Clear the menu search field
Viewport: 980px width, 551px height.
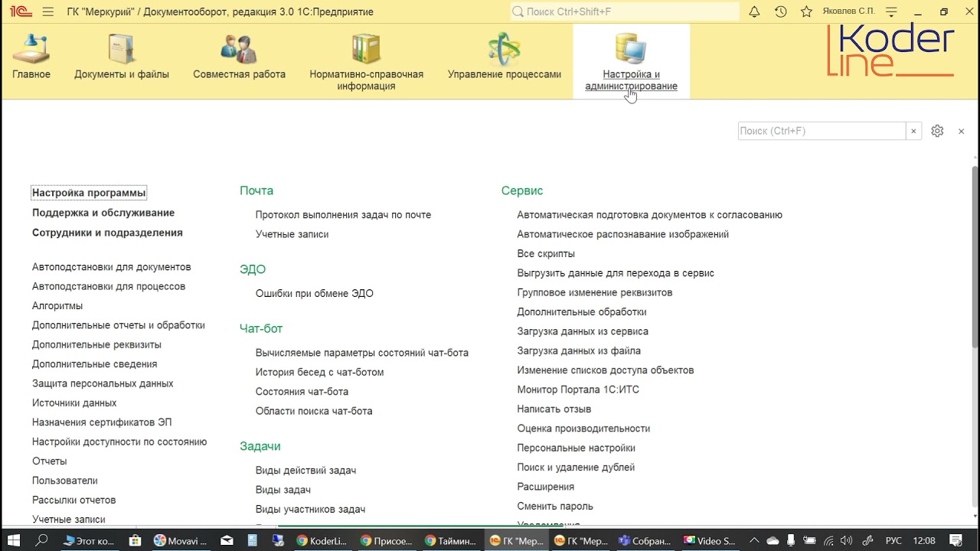coord(913,131)
